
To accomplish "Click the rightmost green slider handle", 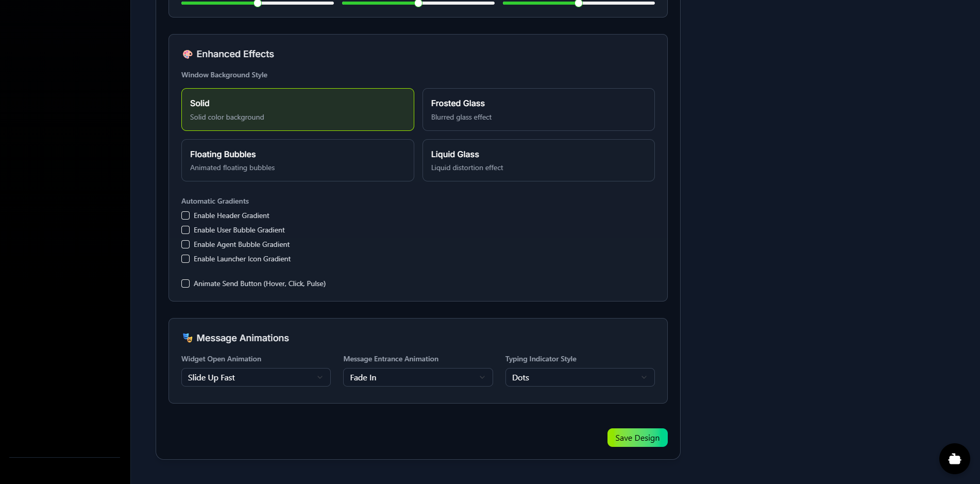I will coord(579,4).
